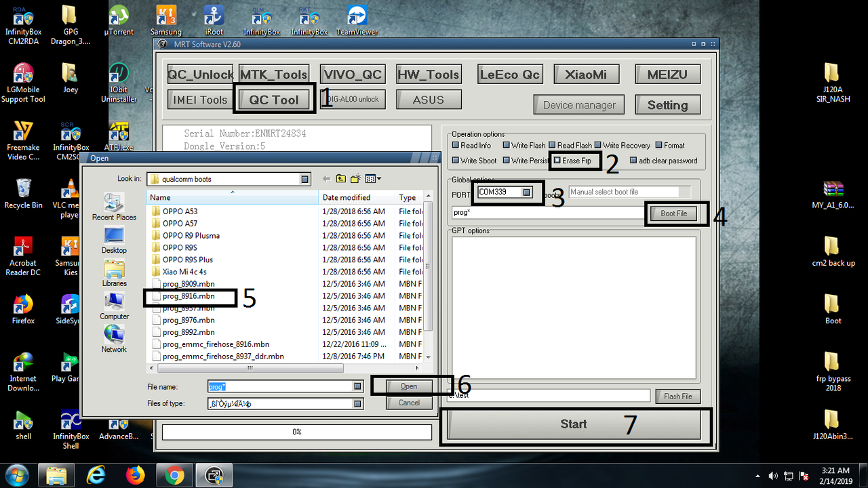
Task: Open the frp bypass 2018 folder
Action: point(833,371)
